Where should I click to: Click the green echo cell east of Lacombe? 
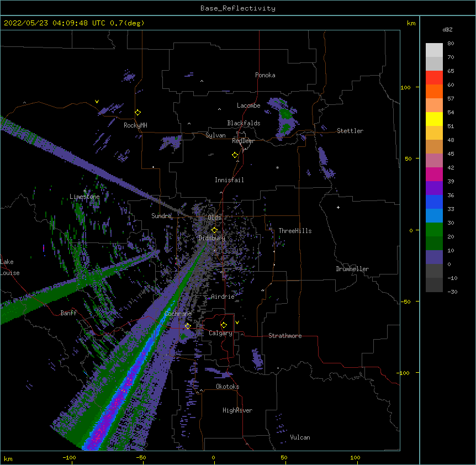(x=285, y=114)
